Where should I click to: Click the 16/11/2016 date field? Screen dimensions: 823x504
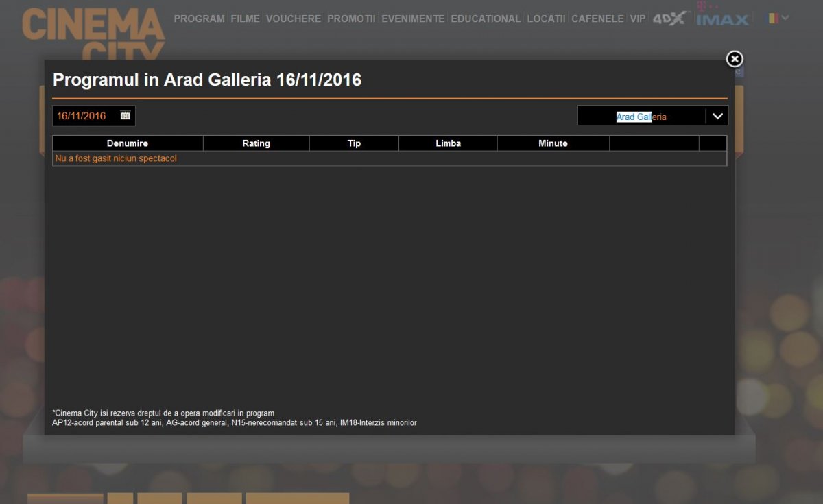click(94, 116)
